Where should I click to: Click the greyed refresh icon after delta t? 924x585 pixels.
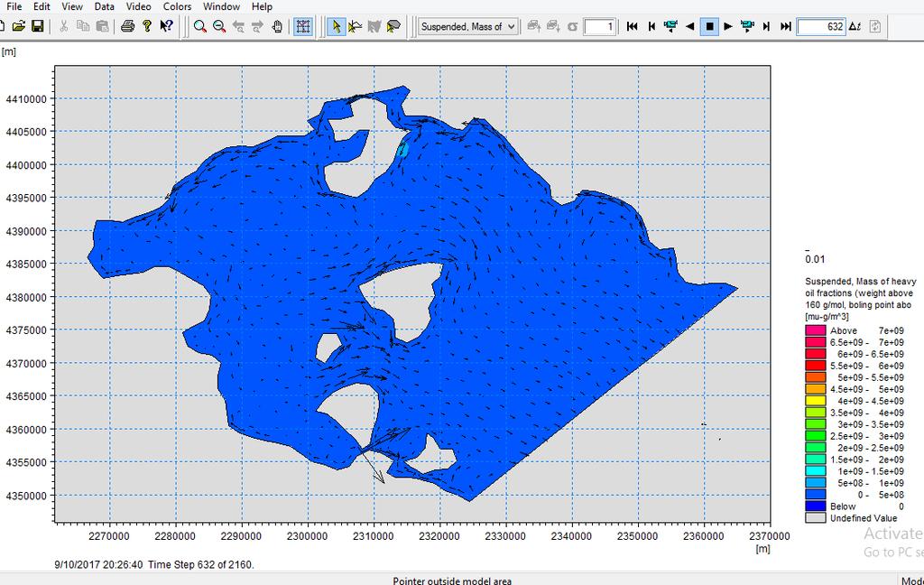875,26
